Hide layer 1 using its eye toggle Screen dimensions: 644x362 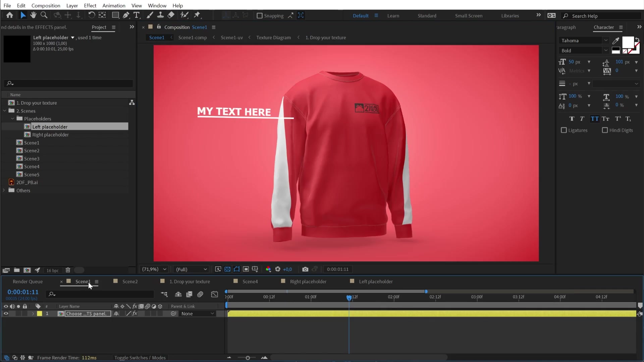(x=6, y=314)
